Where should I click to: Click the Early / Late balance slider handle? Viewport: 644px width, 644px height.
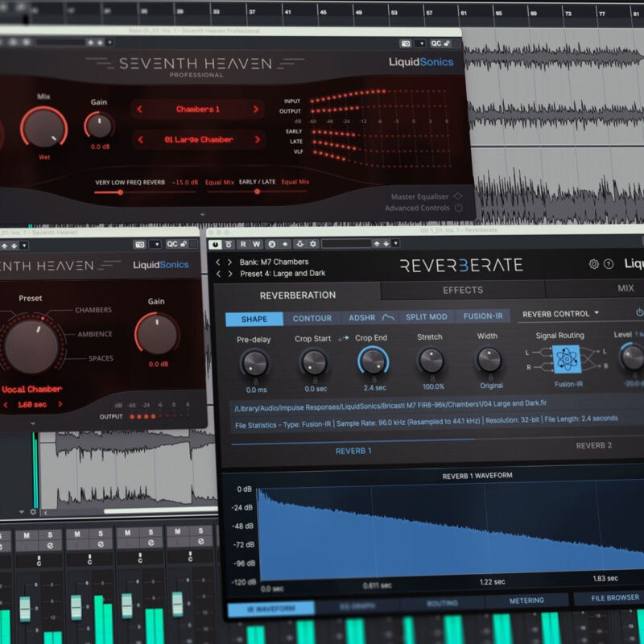tap(257, 192)
